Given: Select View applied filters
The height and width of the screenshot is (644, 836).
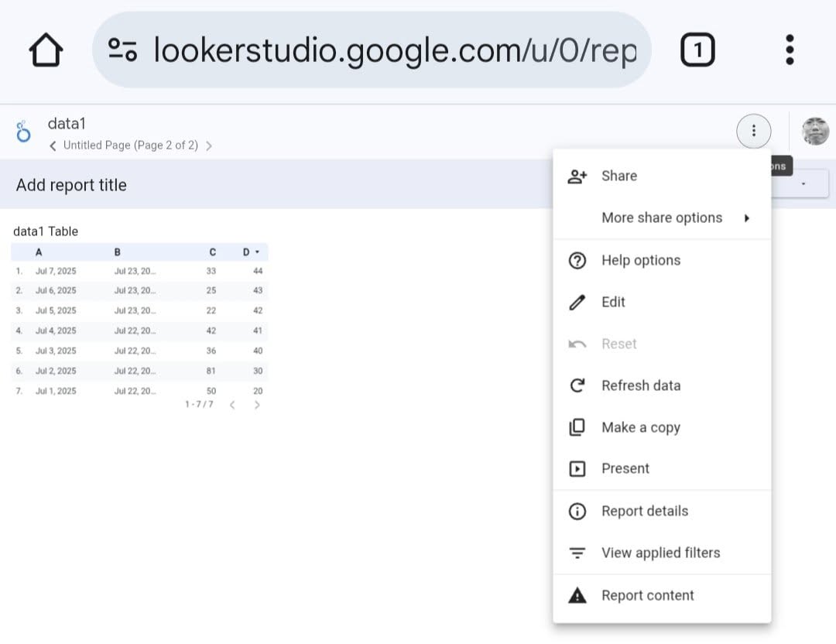Looking at the screenshot, I should [660, 553].
